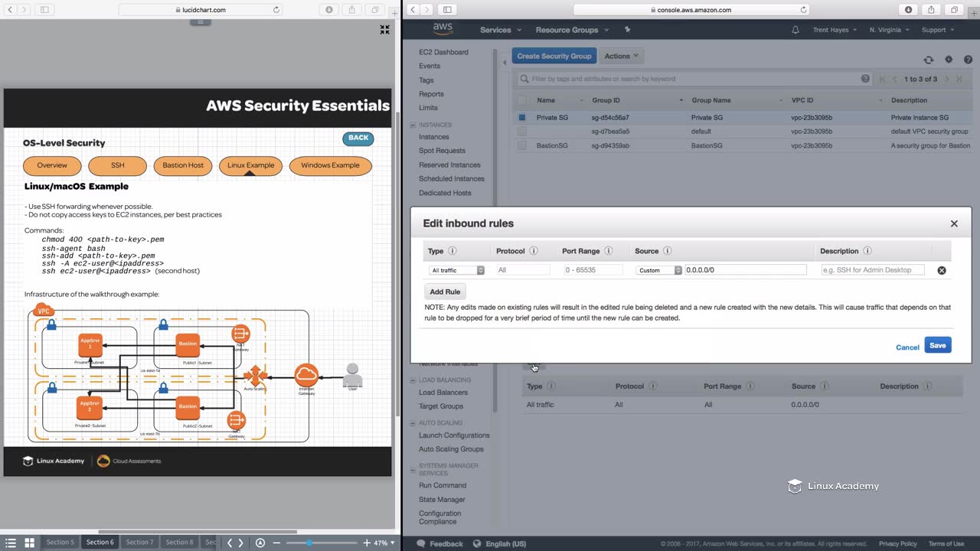The height and width of the screenshot is (551, 980).
Task: Open AWS notifications bell
Action: [x=795, y=30]
